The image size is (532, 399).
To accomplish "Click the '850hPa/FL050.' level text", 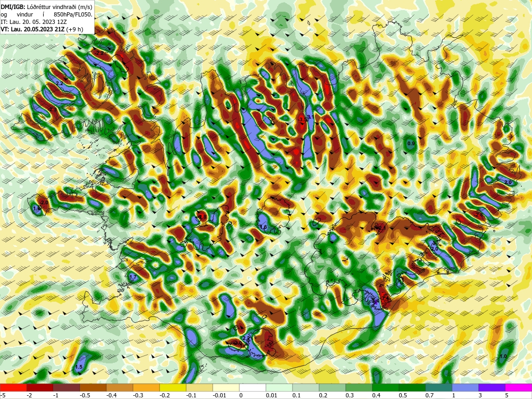I will (73, 14).
